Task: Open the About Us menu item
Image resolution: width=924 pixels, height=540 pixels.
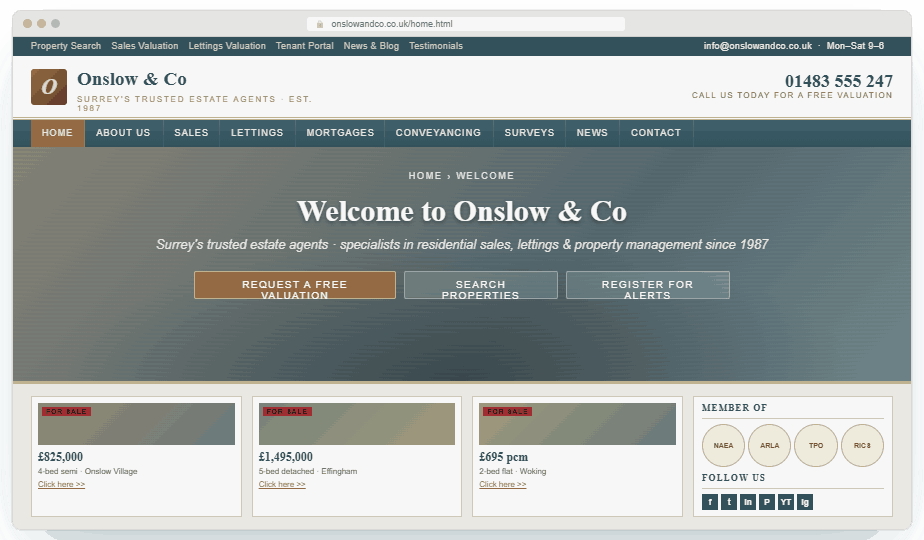Action: (123, 133)
